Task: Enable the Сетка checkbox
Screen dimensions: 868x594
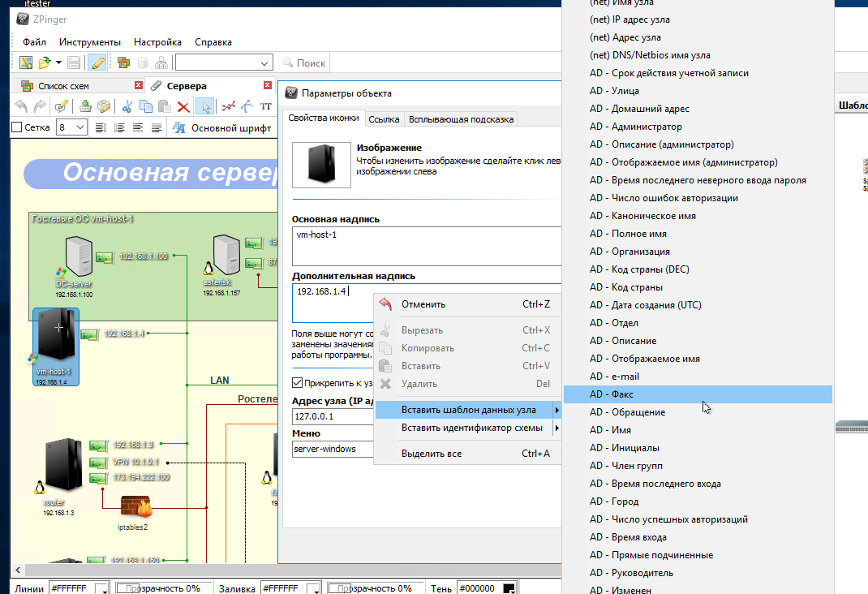Action: click(17, 127)
